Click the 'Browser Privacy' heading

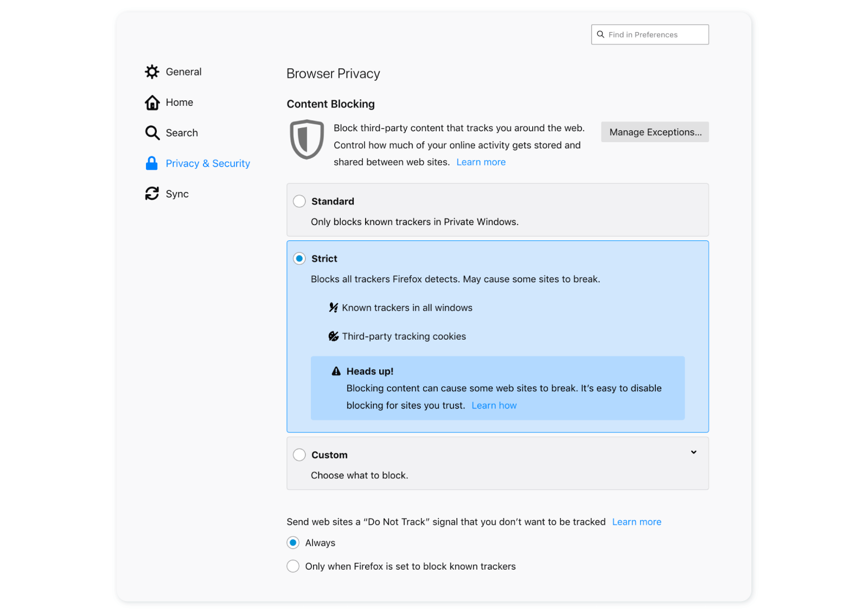coord(333,74)
